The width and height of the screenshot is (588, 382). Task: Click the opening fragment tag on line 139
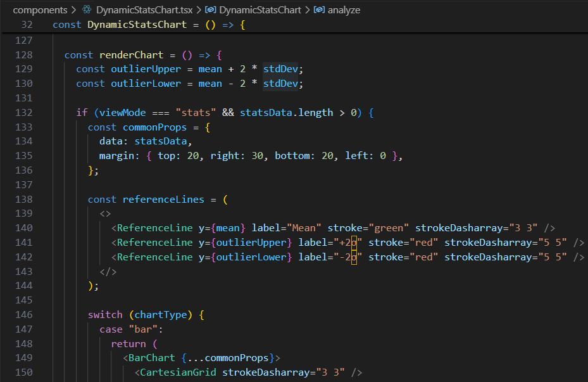click(105, 213)
